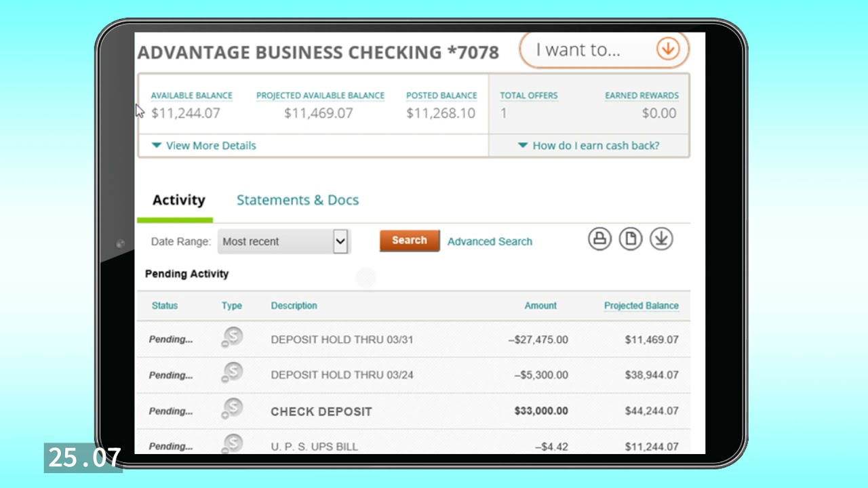Click the Description column header
868x488 pixels.
tap(294, 306)
